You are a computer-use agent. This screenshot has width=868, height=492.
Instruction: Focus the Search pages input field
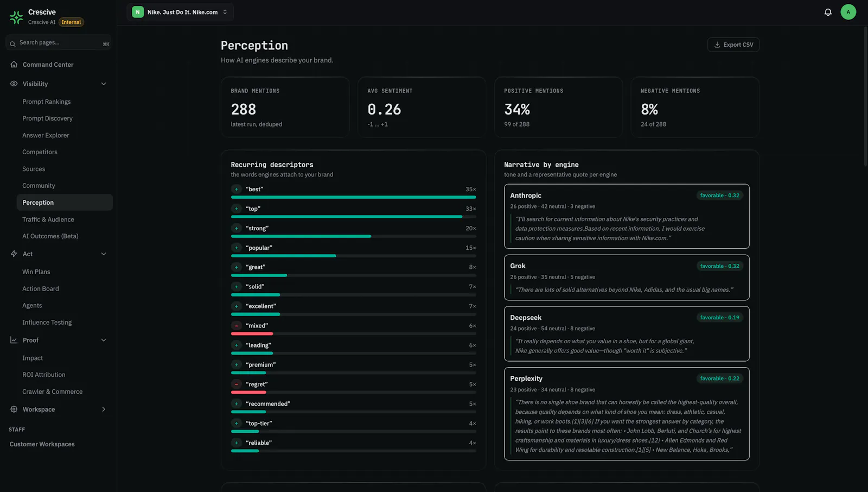pos(58,43)
